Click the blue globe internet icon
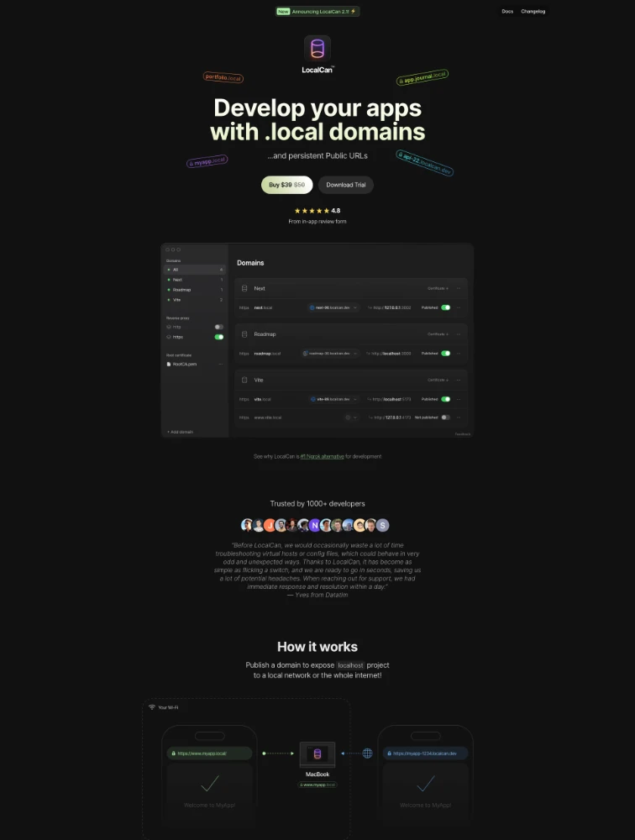Image resolution: width=635 pixels, height=840 pixels. pos(367,753)
